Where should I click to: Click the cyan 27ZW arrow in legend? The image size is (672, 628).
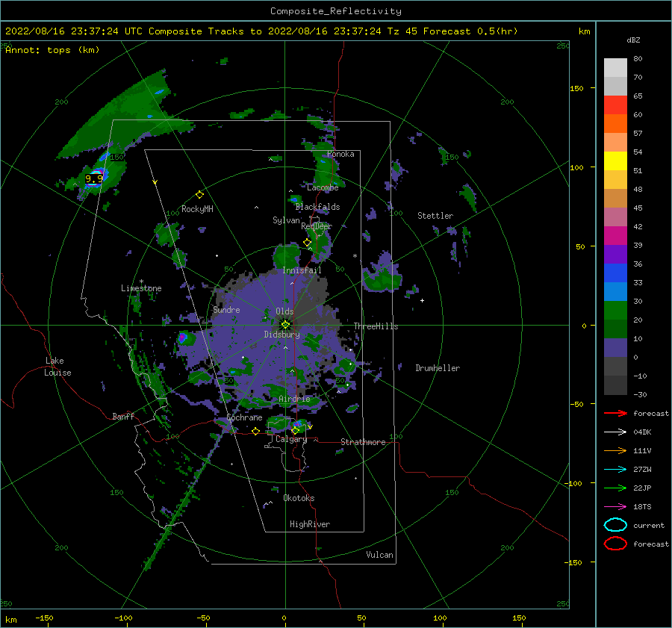tap(615, 469)
